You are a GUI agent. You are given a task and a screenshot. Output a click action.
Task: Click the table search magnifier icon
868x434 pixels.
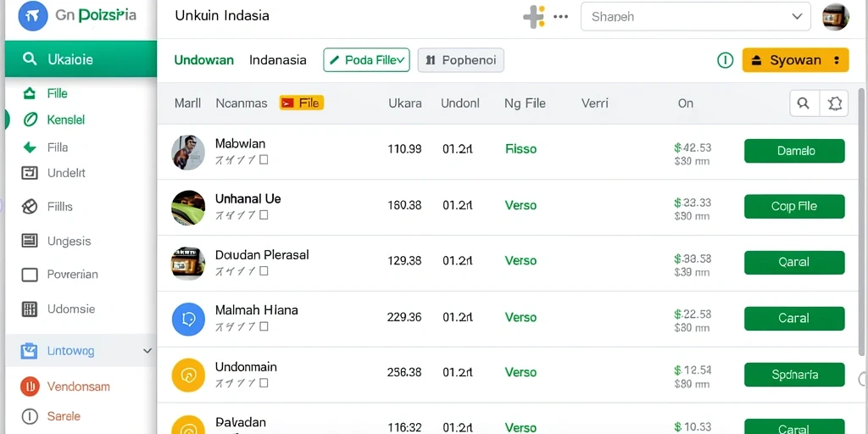[804, 103]
